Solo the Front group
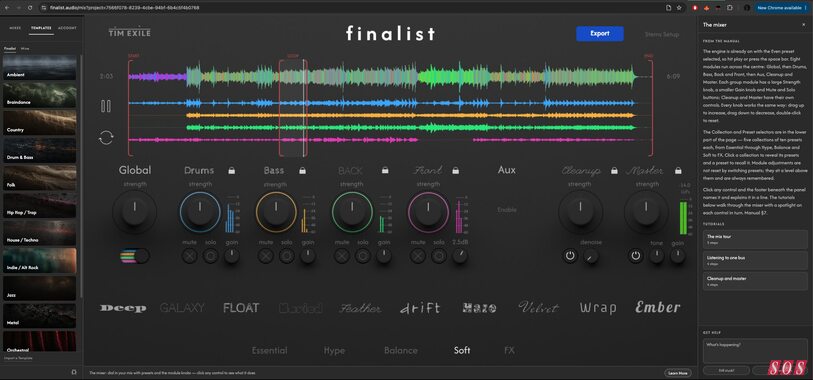 (x=439, y=256)
